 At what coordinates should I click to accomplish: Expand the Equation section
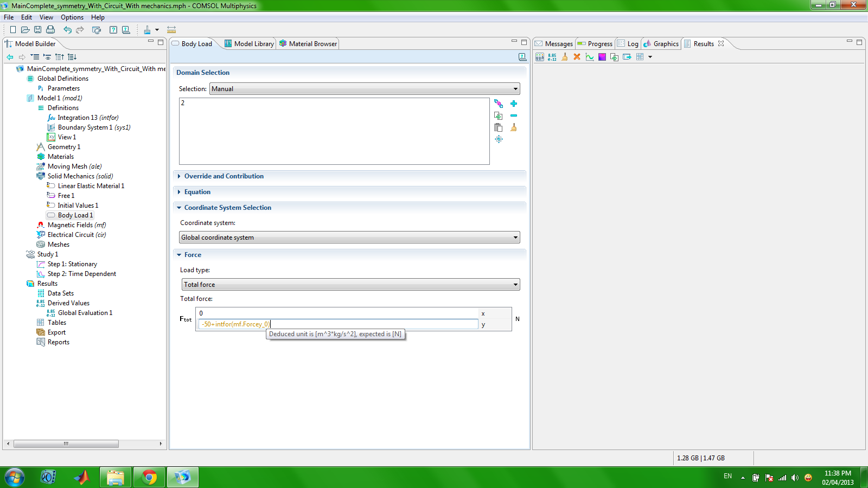point(197,192)
